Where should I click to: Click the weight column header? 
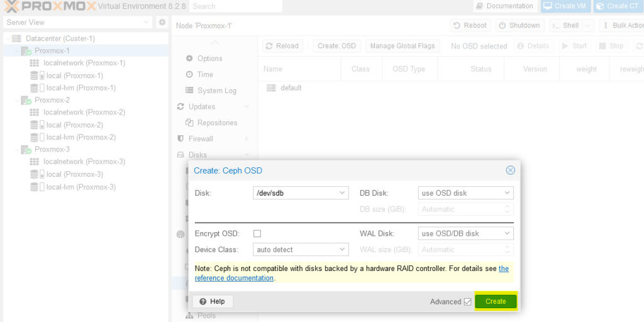coord(584,69)
